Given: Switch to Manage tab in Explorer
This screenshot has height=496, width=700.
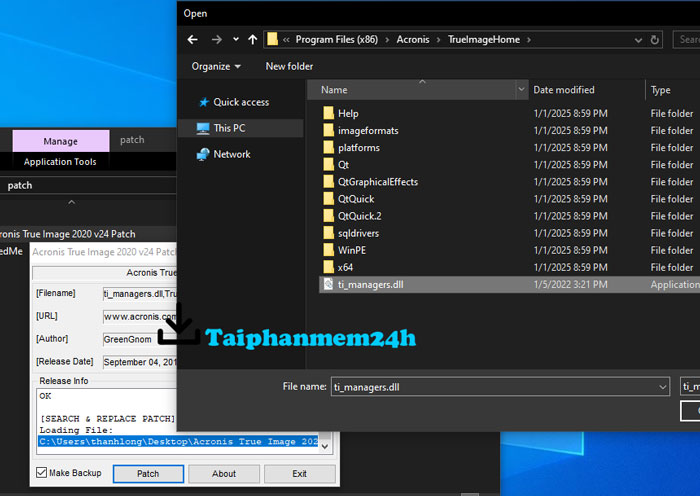Looking at the screenshot, I should [x=61, y=141].
